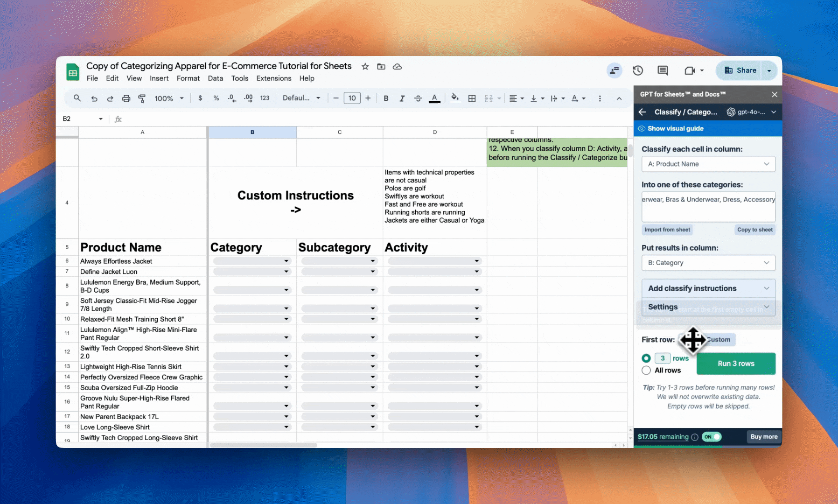This screenshot has height=504, width=838.
Task: Click the rows count input field
Action: 663,358
